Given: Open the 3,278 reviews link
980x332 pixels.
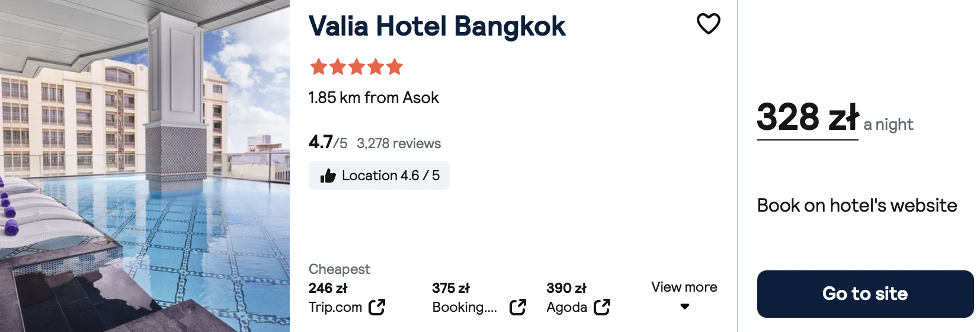Looking at the screenshot, I should [x=399, y=143].
